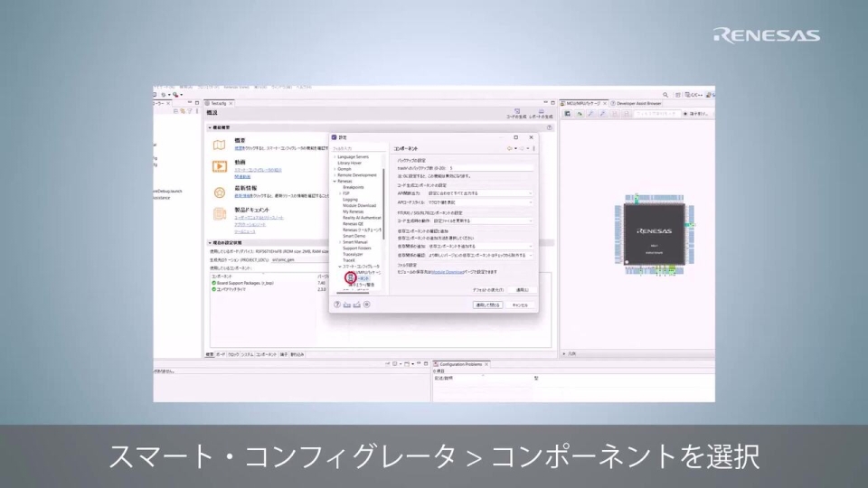Open the API function output dropdown

(x=479, y=193)
